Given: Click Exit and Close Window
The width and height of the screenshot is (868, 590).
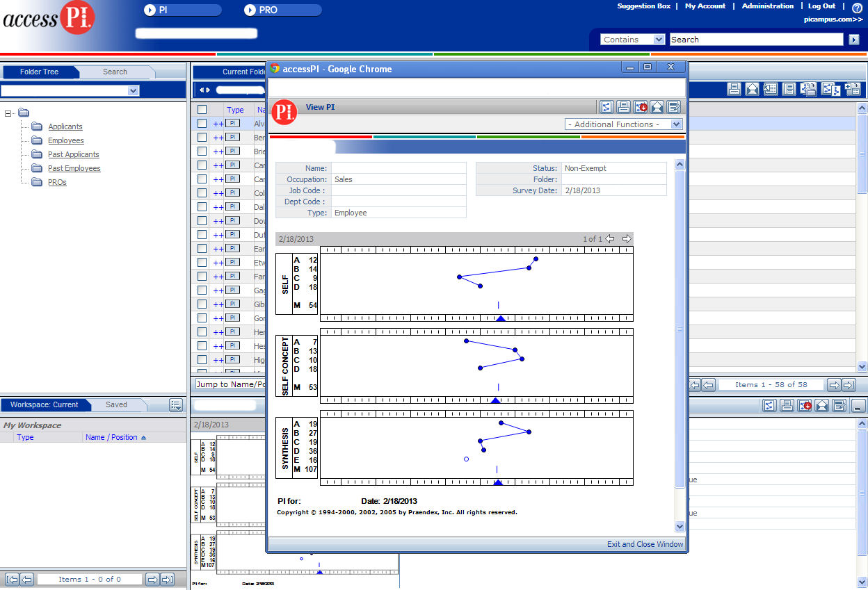Looking at the screenshot, I should click(645, 544).
